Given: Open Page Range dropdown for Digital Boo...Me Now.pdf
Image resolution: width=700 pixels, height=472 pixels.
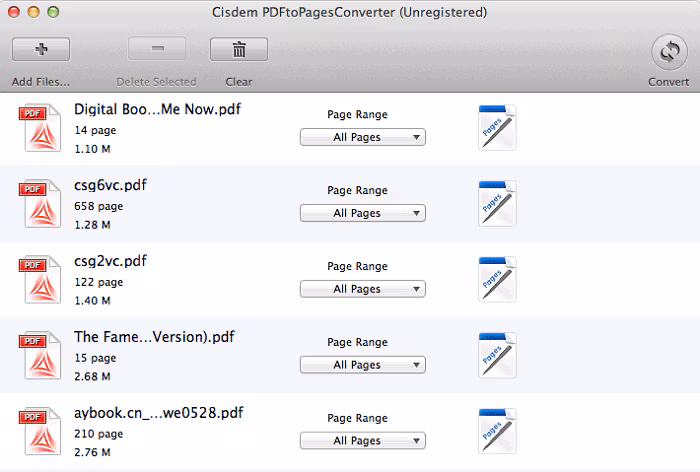Looking at the screenshot, I should [x=362, y=137].
